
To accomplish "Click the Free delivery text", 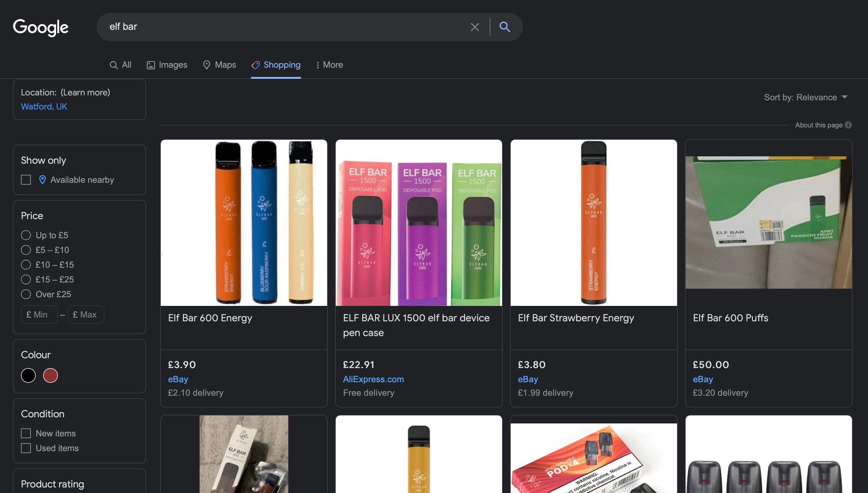I will click(x=369, y=393).
